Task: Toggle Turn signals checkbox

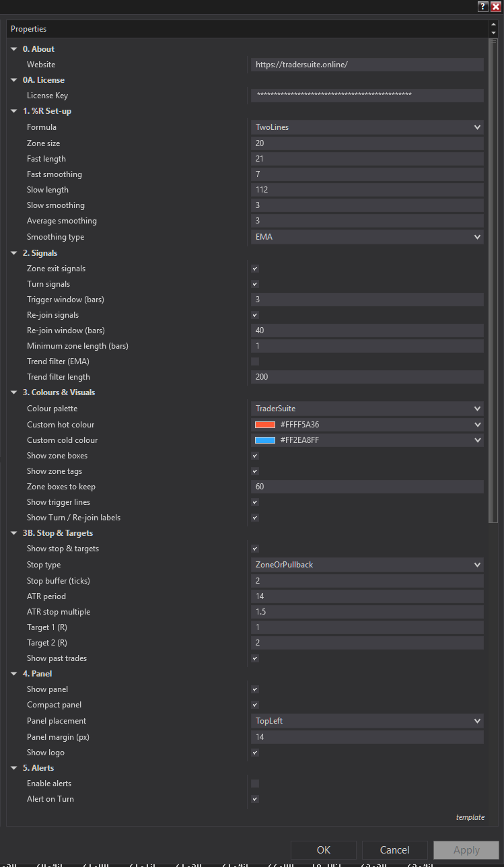Action: tap(255, 284)
